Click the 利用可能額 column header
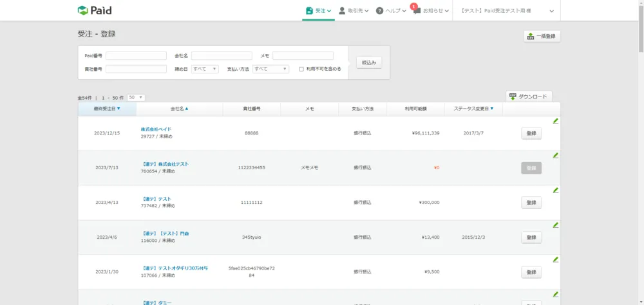644x305 pixels. click(415, 109)
